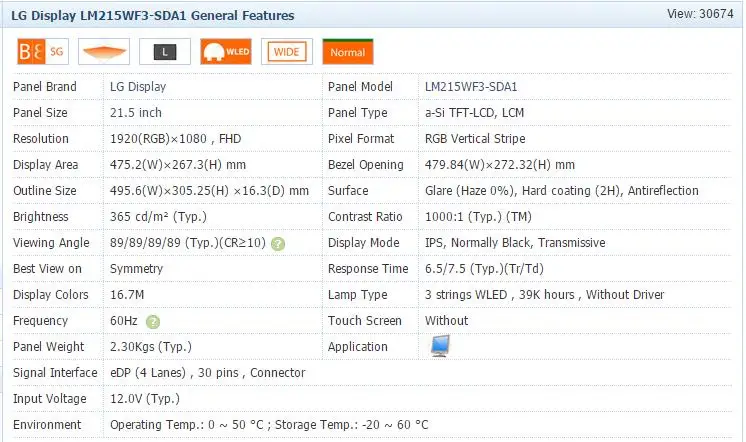Click the Symmetry best view value

click(137, 269)
